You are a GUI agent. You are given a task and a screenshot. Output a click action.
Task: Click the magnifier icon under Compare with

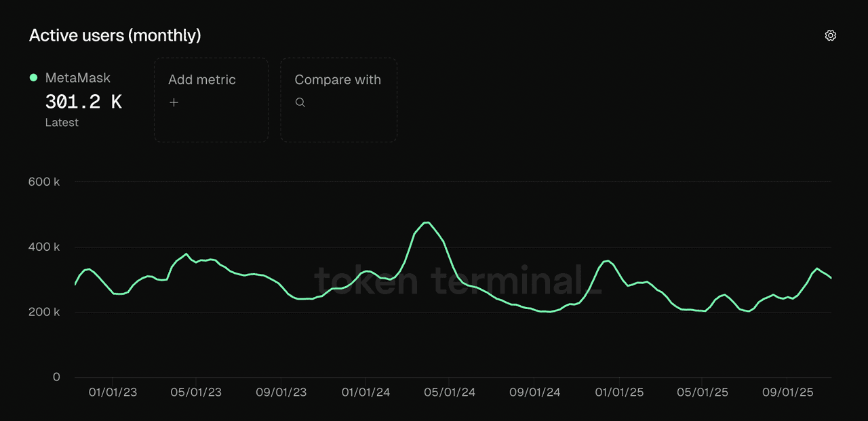tap(300, 102)
